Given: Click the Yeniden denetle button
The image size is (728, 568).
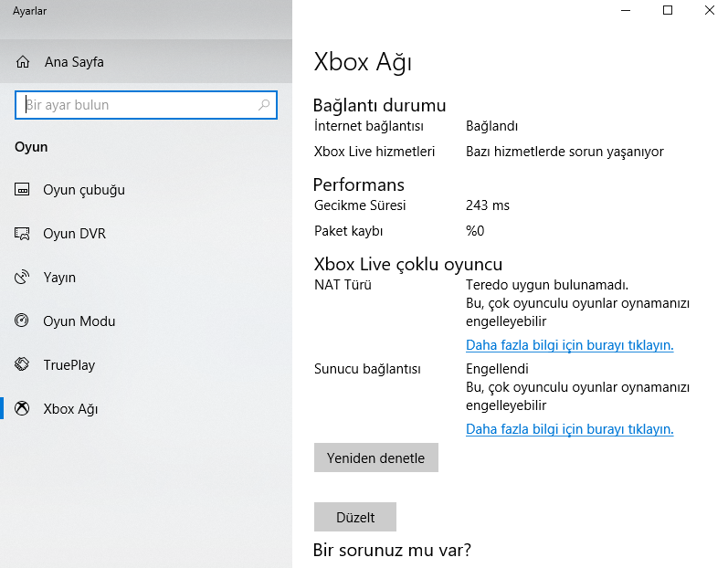Looking at the screenshot, I should point(375,458).
